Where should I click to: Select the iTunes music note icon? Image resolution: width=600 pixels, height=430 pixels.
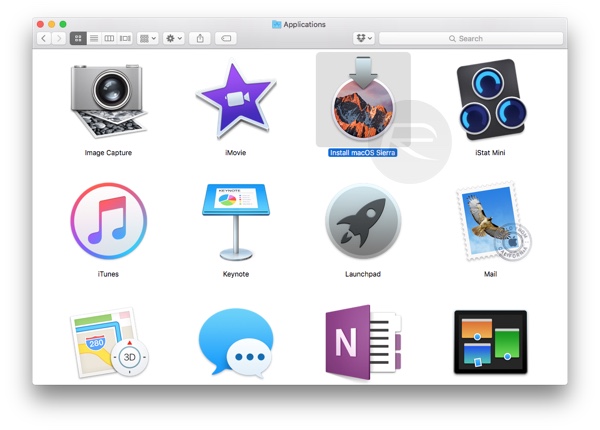pos(108,221)
